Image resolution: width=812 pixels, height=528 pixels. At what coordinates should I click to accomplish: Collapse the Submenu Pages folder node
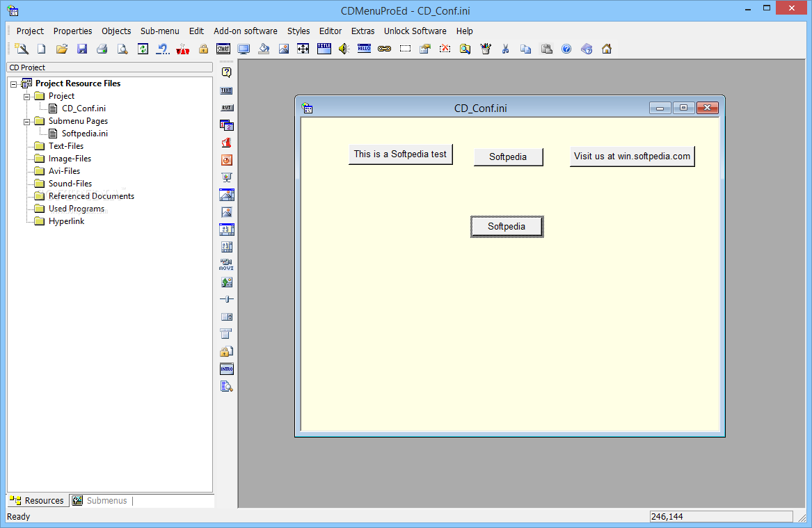coord(27,122)
